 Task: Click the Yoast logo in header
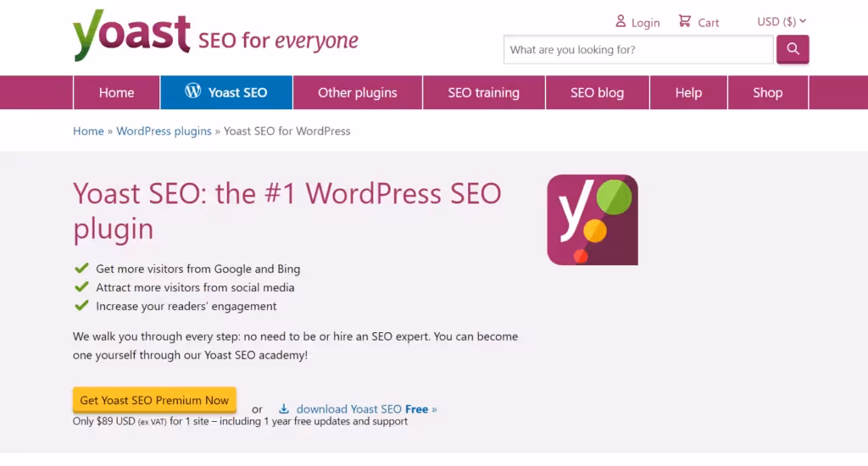(131, 36)
